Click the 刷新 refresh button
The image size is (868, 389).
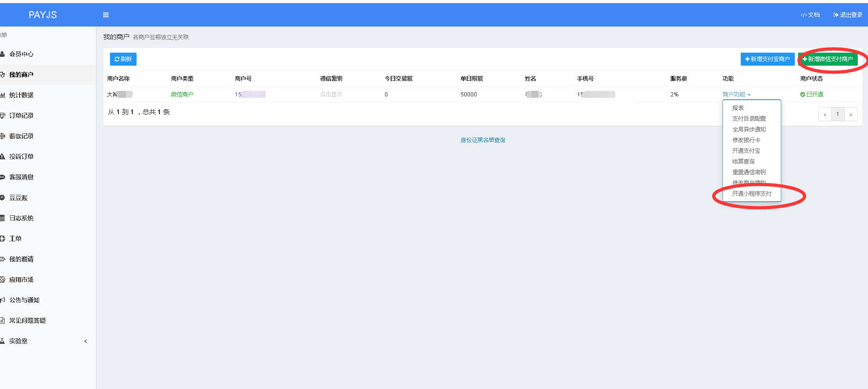coord(123,59)
